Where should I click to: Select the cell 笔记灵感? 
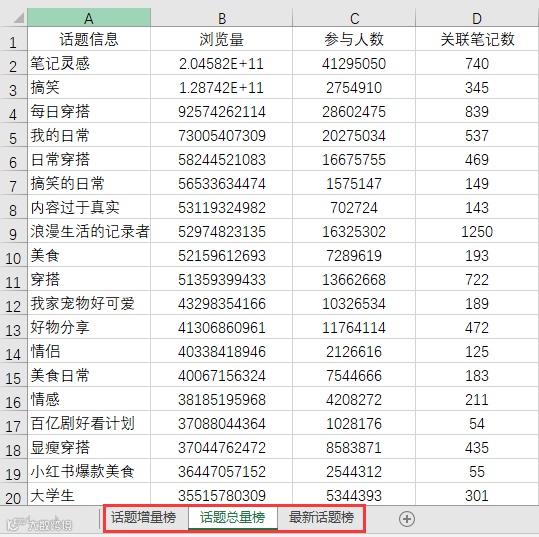pos(89,63)
